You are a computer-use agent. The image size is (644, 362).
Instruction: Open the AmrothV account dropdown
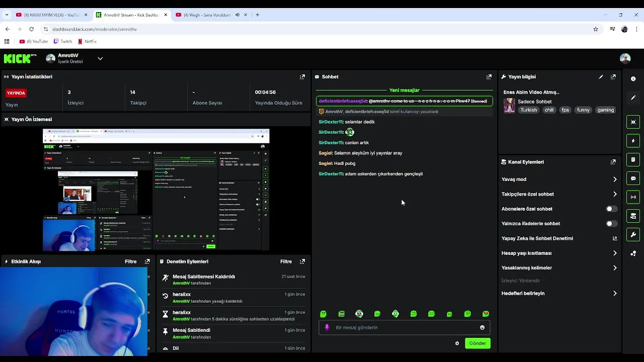click(100, 58)
